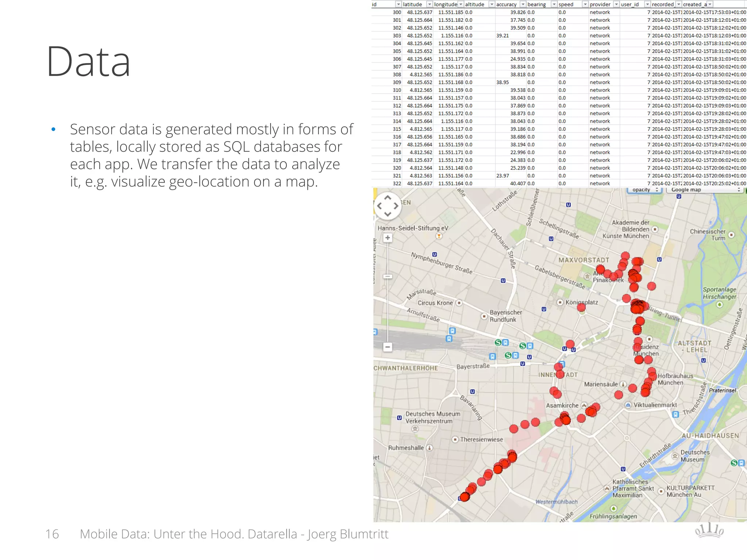The height and width of the screenshot is (560, 747).
Task: Open the bearing column filter dropdown
Action: point(554,4)
